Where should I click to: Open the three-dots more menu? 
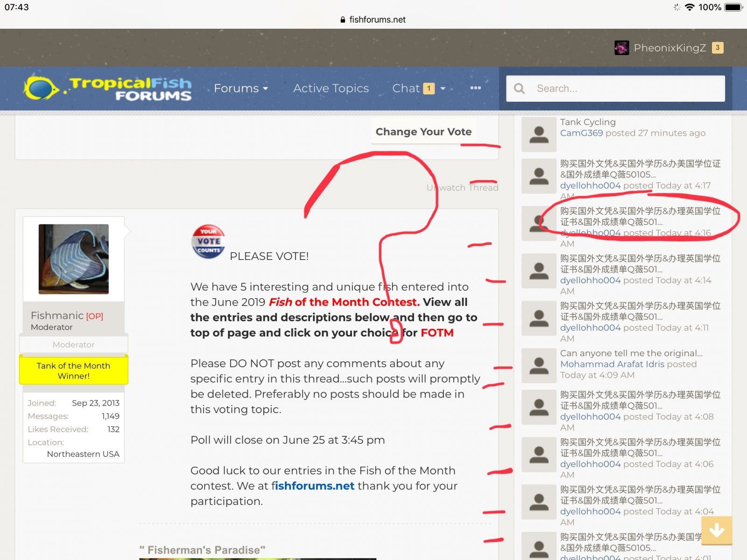(x=475, y=88)
